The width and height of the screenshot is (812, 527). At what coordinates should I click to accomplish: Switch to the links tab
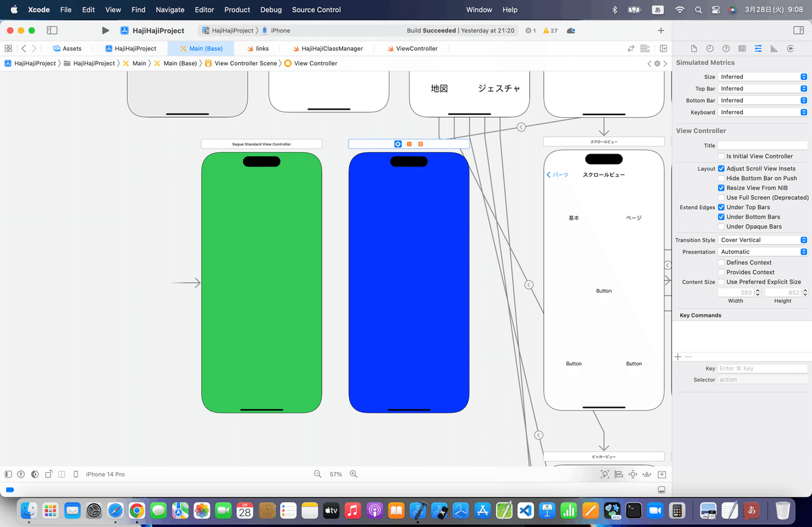pyautogui.click(x=257, y=49)
